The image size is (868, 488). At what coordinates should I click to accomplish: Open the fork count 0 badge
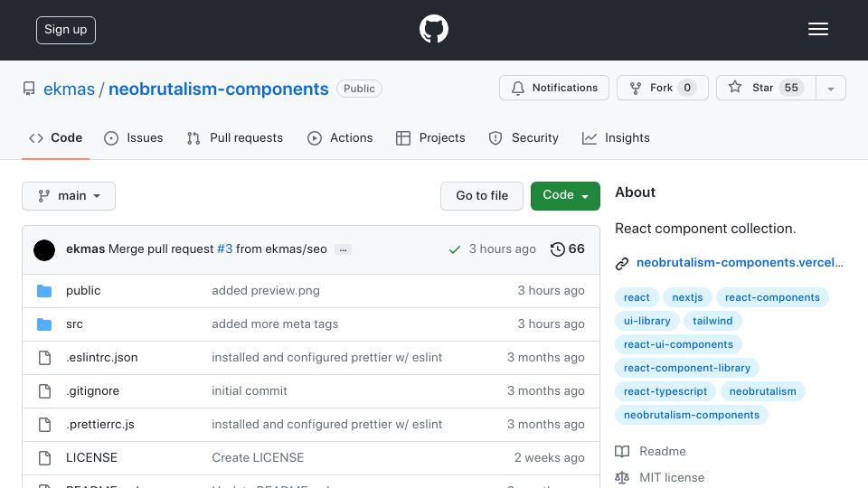click(x=687, y=88)
